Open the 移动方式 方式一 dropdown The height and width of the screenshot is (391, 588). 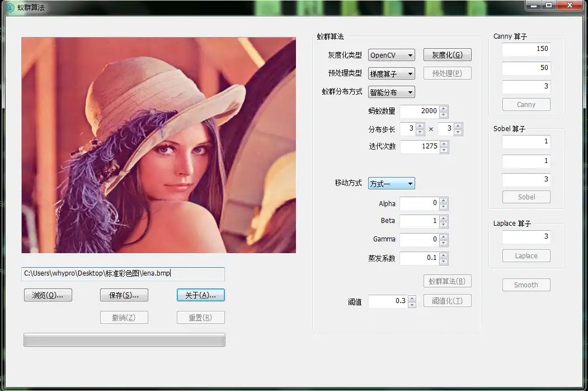tap(391, 183)
